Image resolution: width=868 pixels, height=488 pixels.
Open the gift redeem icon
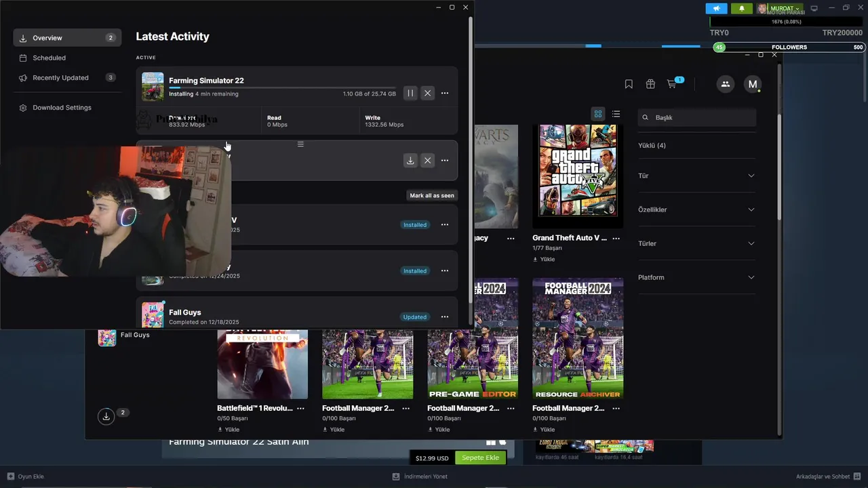[x=650, y=84]
